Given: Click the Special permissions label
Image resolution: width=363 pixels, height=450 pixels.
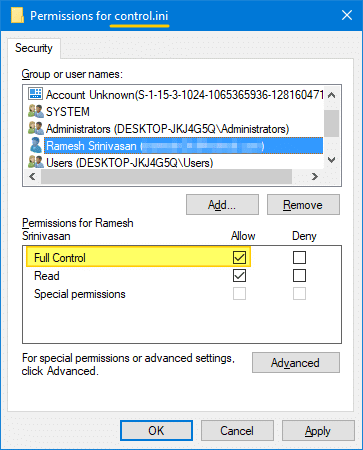Looking at the screenshot, I should point(80,294).
